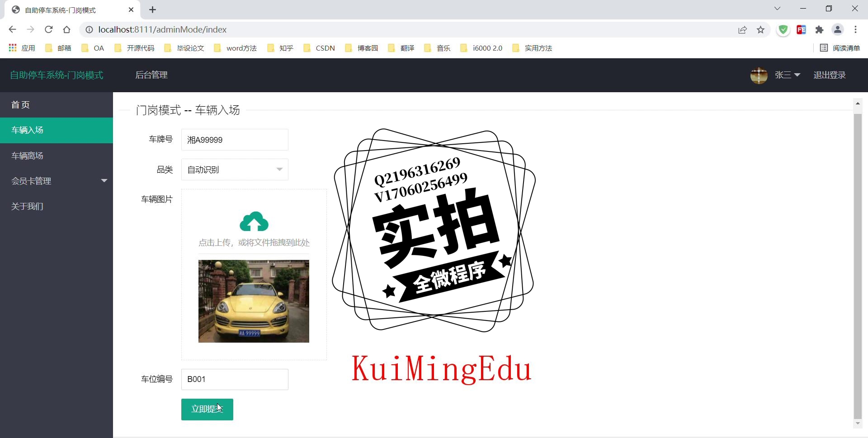Click the 立即提交 submit button
Screen dimensions: 868x438
click(207, 410)
